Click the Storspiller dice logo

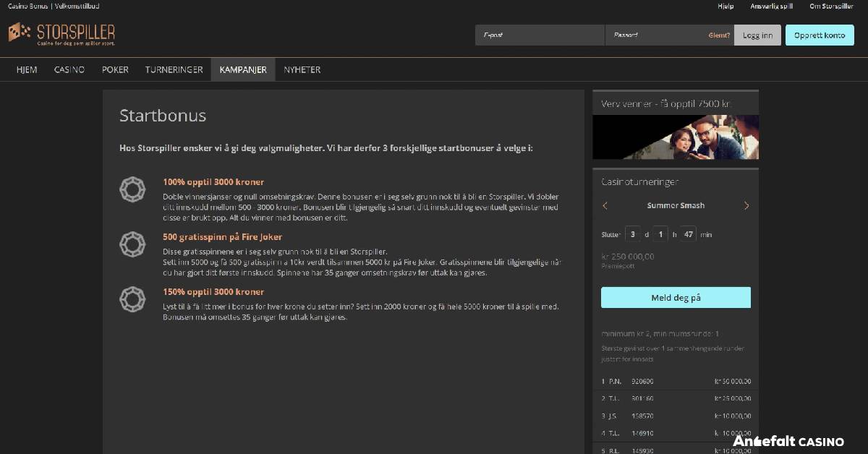pyautogui.click(x=20, y=32)
